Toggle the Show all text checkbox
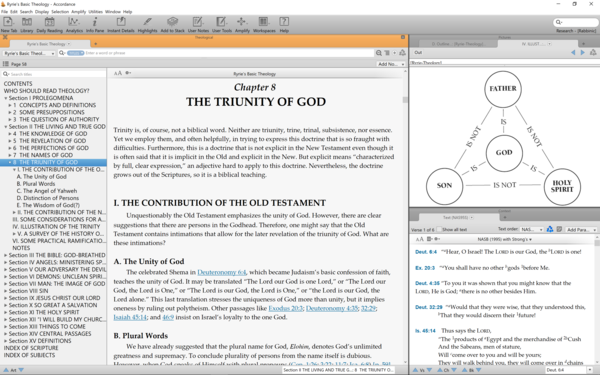The height and width of the screenshot is (375, 600). click(439, 230)
